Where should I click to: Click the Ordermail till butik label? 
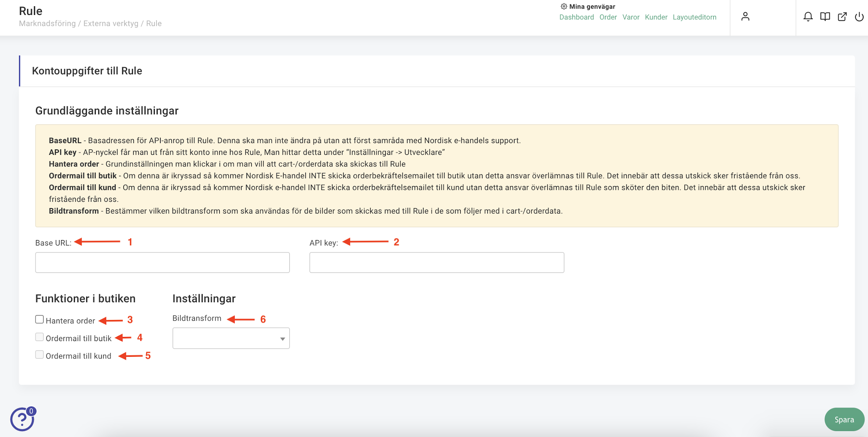pos(78,338)
